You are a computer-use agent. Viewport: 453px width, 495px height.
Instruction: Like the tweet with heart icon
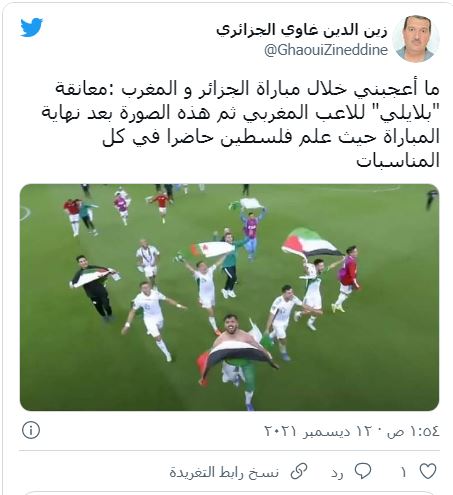pyautogui.click(x=428, y=471)
